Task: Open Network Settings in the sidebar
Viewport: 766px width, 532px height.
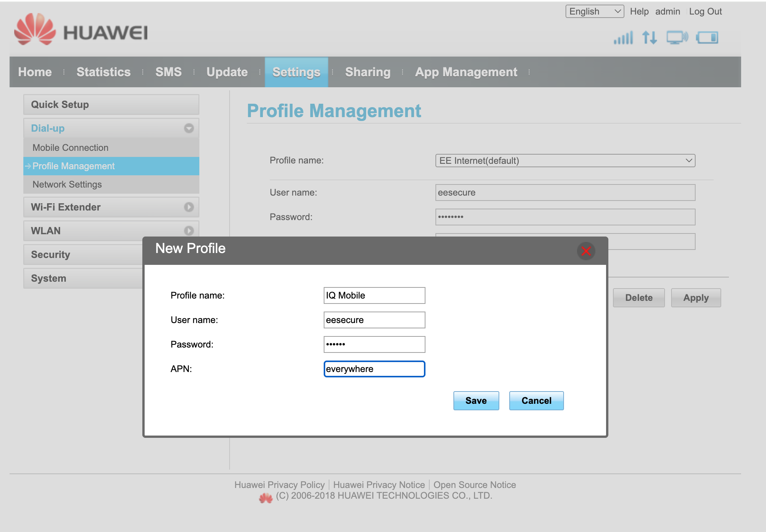Action: coord(111,184)
